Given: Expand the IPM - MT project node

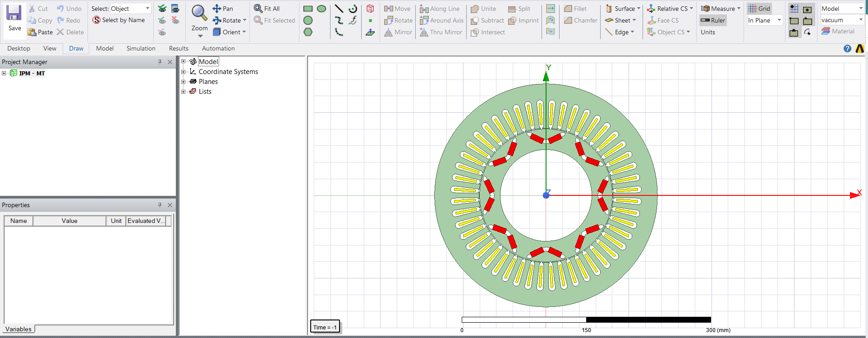Looking at the screenshot, I should tap(4, 73).
